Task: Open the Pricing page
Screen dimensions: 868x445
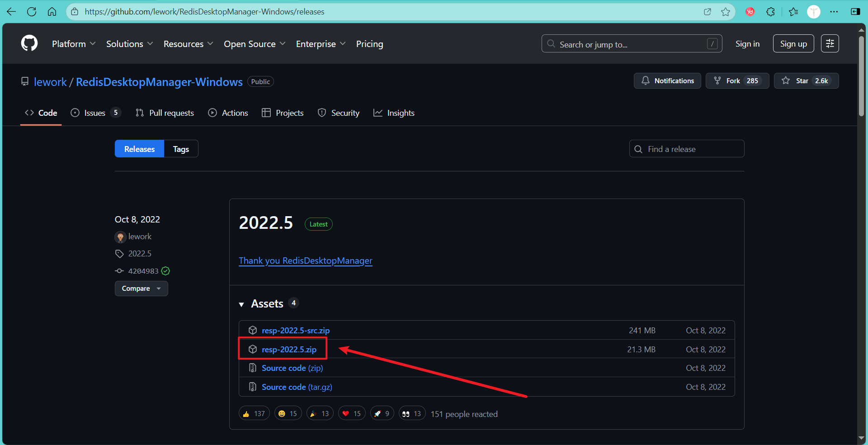Action: point(369,44)
